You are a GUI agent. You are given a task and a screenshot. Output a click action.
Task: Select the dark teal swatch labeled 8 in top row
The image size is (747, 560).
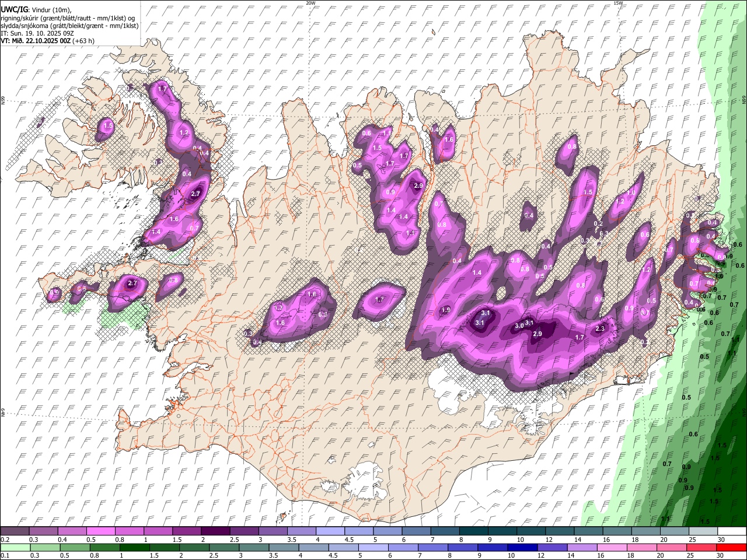click(473, 531)
